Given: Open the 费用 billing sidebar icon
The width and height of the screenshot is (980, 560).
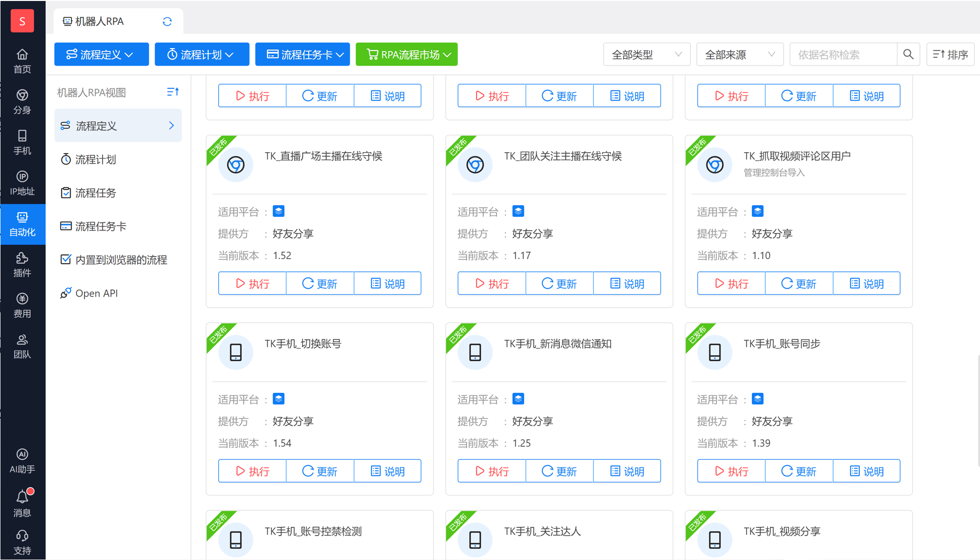Looking at the screenshot, I should pos(22,306).
